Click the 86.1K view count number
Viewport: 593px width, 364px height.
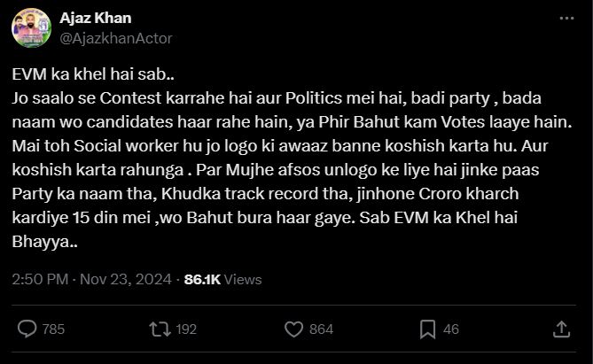pyautogui.click(x=202, y=279)
